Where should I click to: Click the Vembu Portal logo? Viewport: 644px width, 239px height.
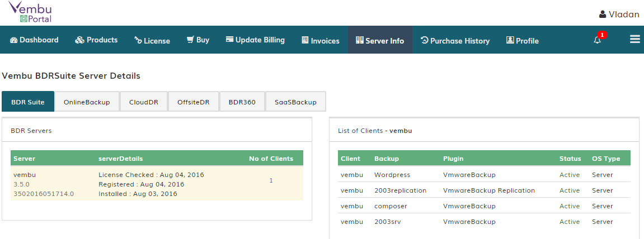click(30, 12)
